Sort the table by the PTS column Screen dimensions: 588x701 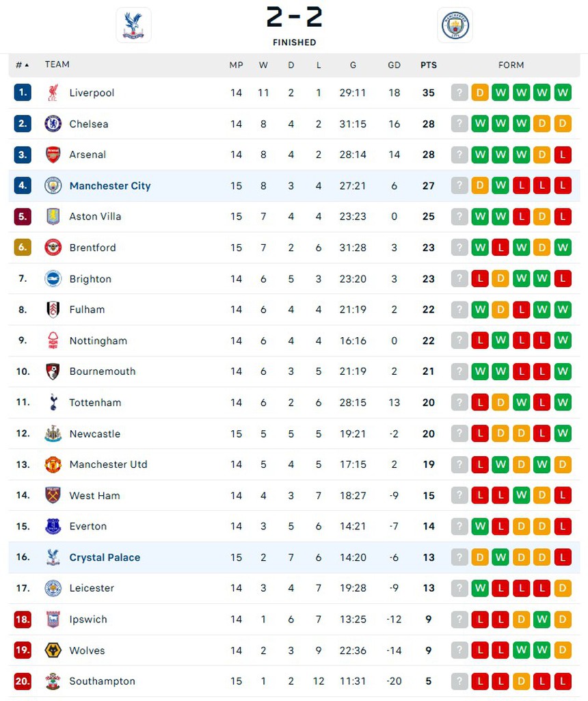click(x=429, y=64)
